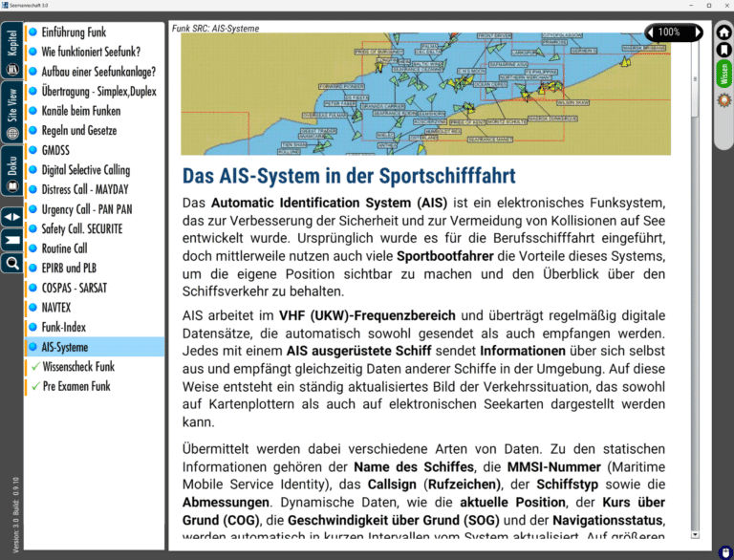
Task: Click green checkmark beside Wissenscheck Funk
Action: [x=35, y=367]
